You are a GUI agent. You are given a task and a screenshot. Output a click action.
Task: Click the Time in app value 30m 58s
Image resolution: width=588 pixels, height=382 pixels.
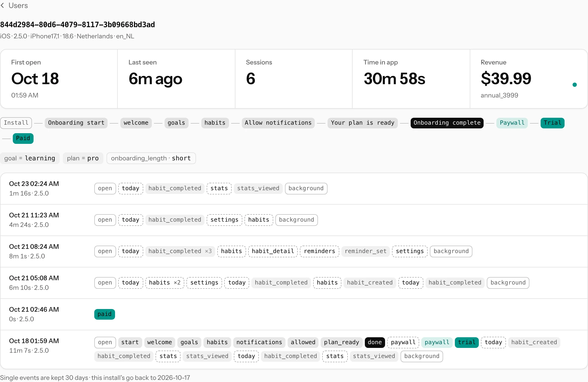tap(394, 79)
